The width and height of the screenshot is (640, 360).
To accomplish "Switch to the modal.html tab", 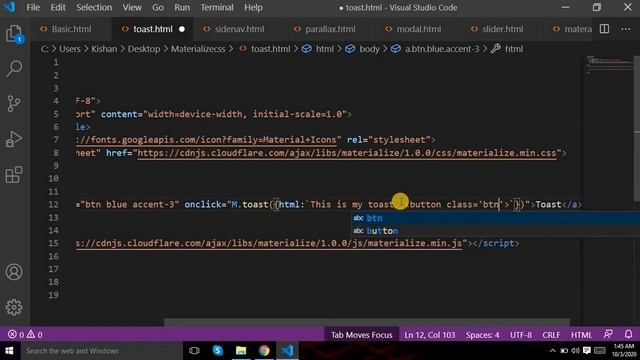I will [419, 29].
